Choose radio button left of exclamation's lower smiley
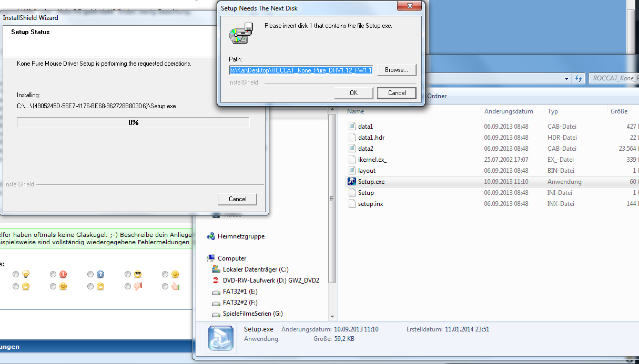639x364 pixels. (x=53, y=287)
